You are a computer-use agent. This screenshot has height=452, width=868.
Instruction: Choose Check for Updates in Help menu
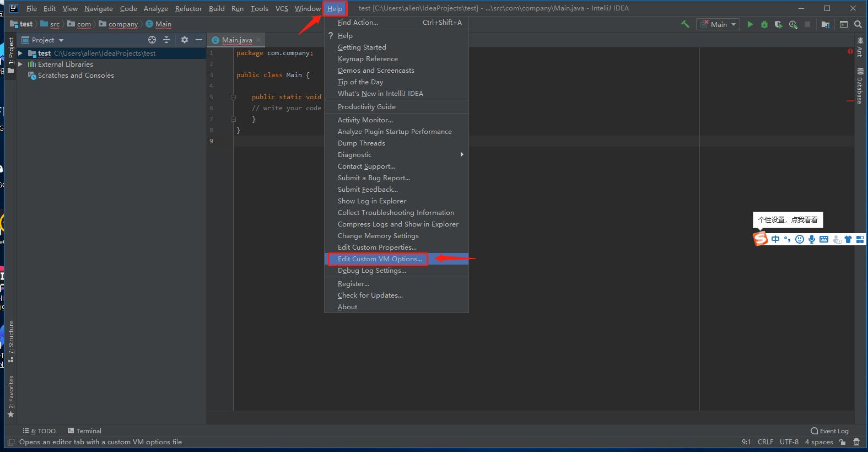pyautogui.click(x=370, y=295)
